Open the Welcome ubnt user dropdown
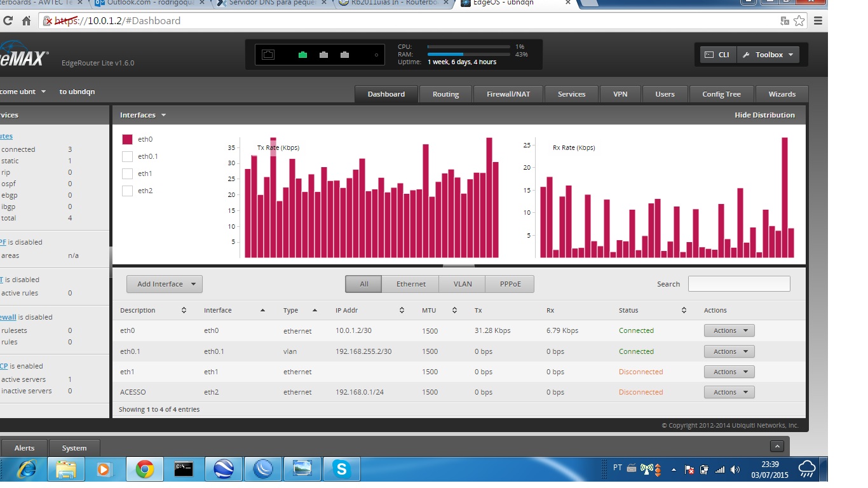This screenshot has width=868, height=488. click(23, 91)
